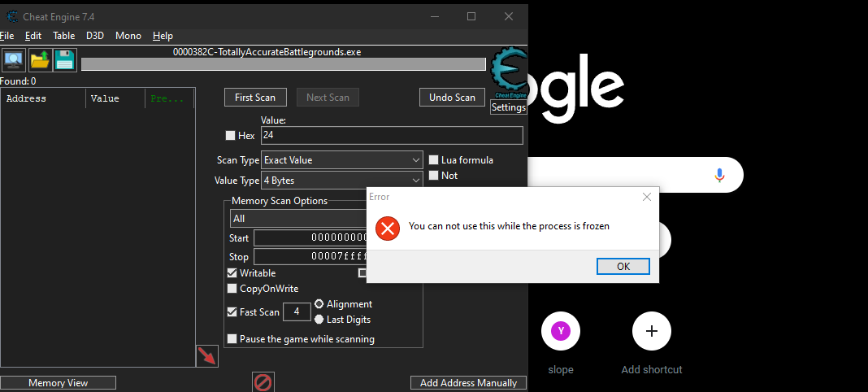The height and width of the screenshot is (392, 868).
Task: Click the scan progress bar
Action: coord(284,65)
